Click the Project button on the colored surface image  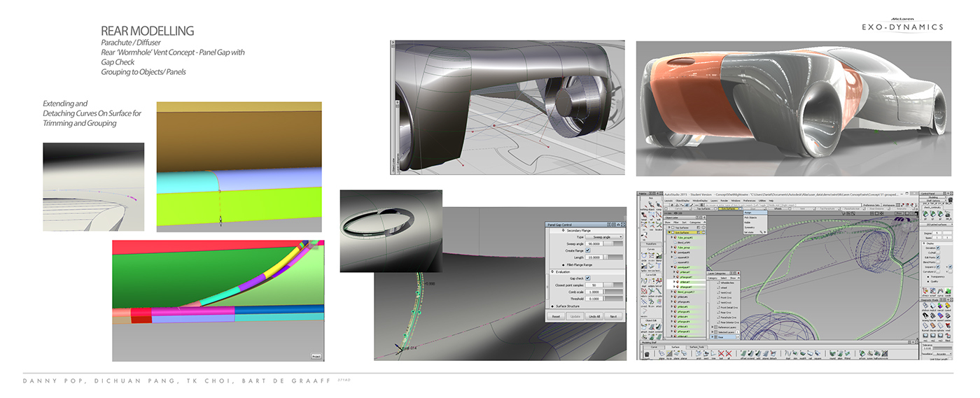[x=316, y=356]
